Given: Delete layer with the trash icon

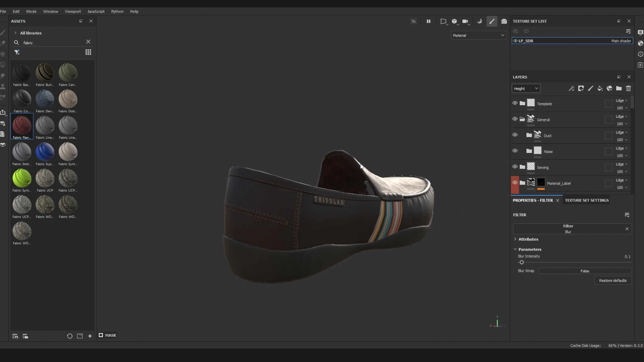Looking at the screenshot, I should point(628,88).
